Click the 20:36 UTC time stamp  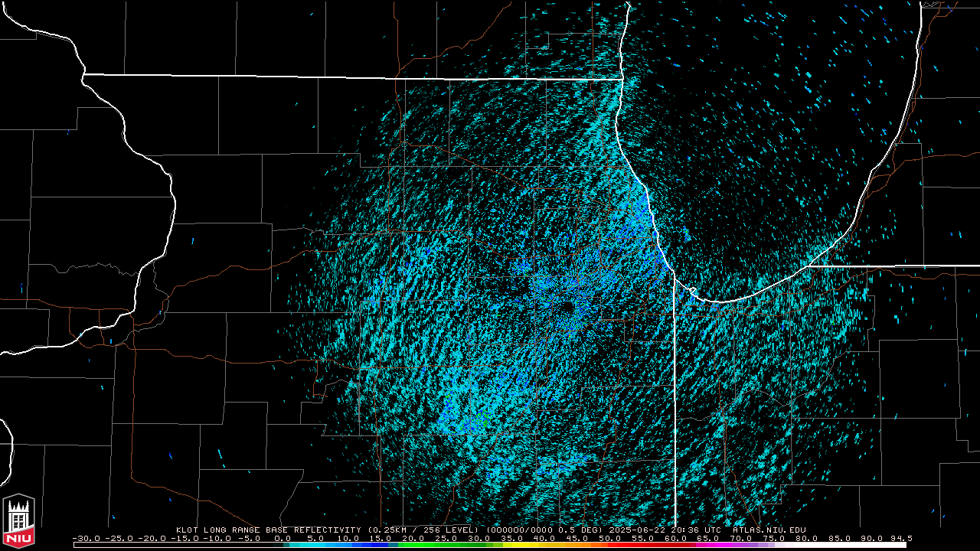[696, 530]
